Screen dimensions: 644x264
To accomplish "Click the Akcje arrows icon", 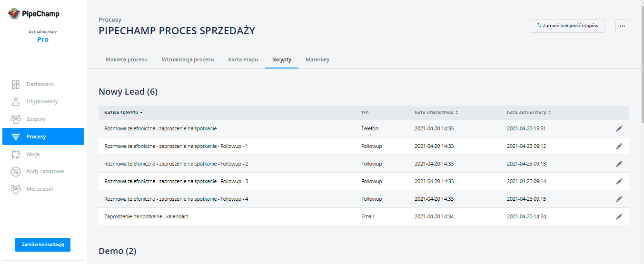I will (16, 154).
